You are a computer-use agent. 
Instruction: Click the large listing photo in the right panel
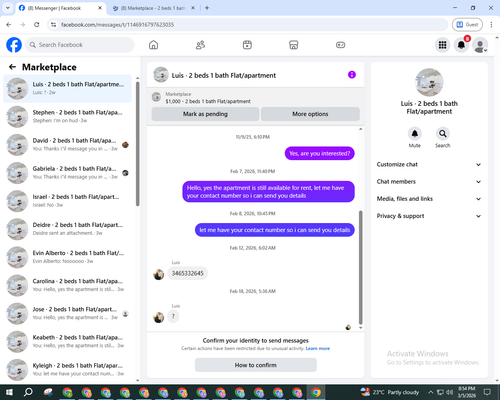click(x=429, y=82)
